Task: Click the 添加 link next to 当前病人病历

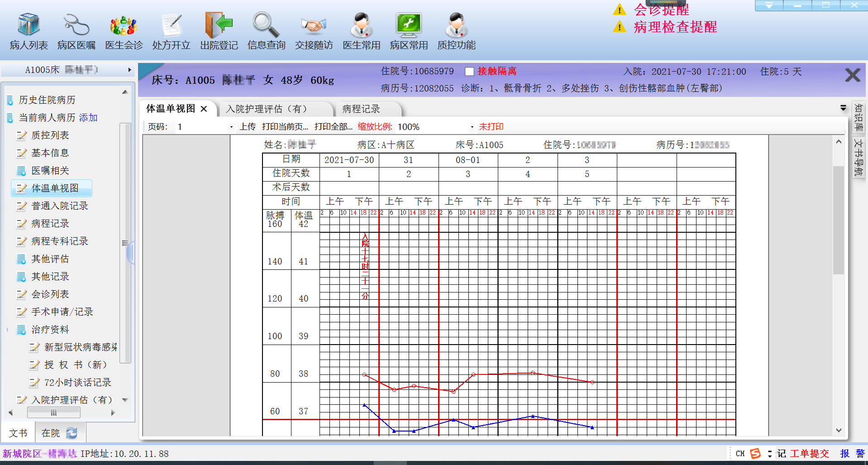Action: (88, 118)
